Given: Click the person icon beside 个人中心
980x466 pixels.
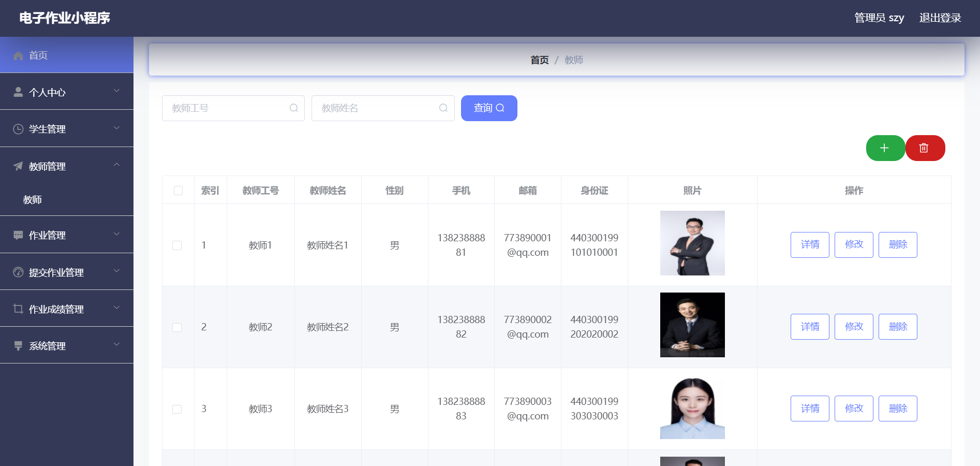Looking at the screenshot, I should [18, 92].
